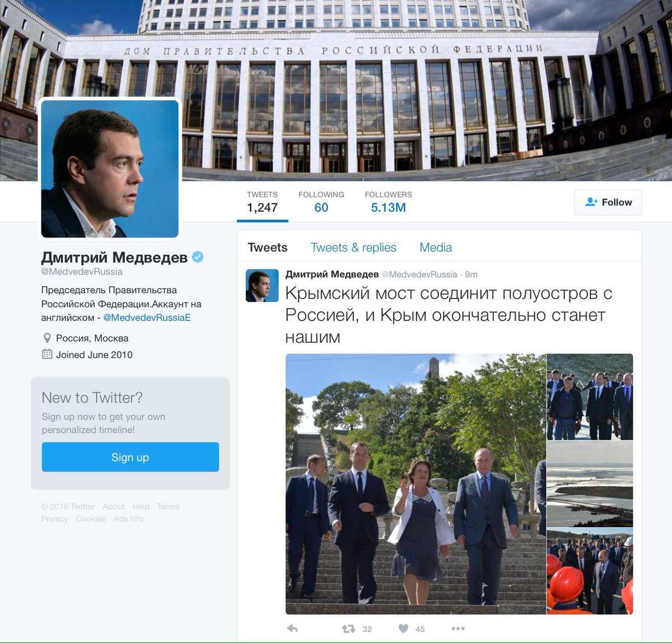
Task: Open the Followers 5.13M list
Action: [x=388, y=202]
